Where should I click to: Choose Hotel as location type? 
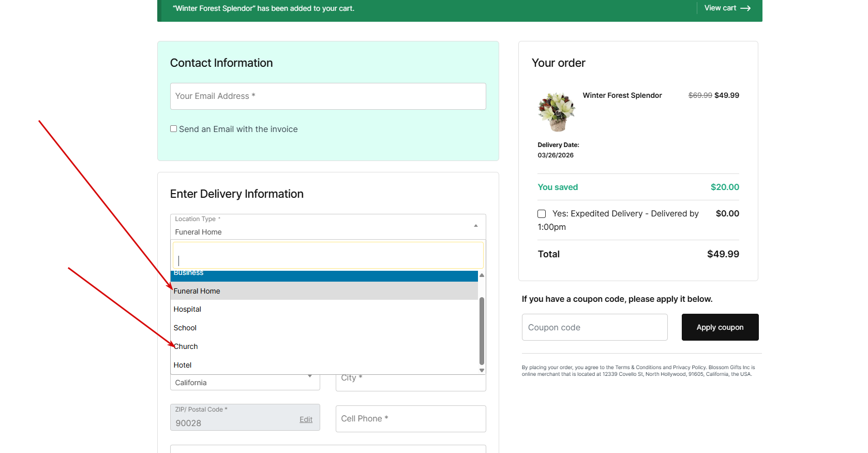183,365
